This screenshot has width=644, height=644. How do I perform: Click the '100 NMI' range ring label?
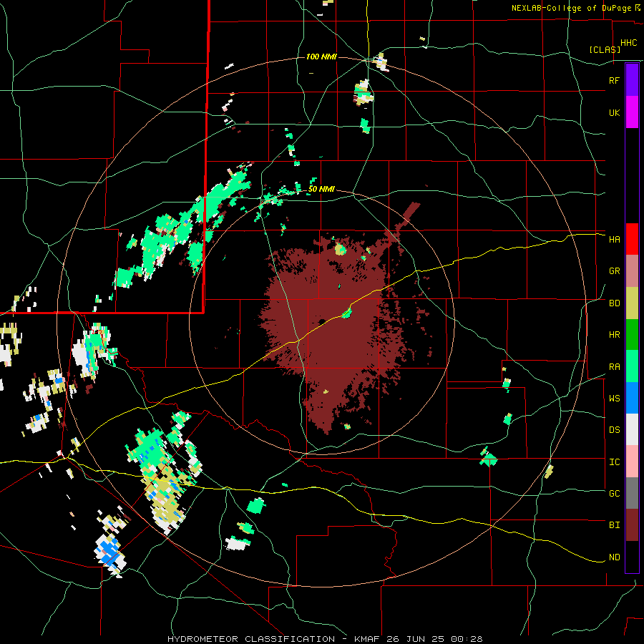tap(321, 57)
